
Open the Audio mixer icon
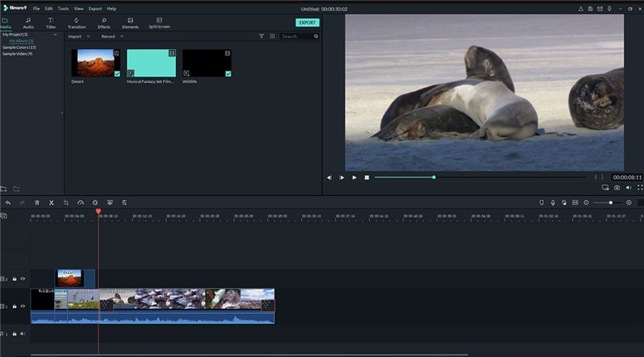tap(563, 203)
